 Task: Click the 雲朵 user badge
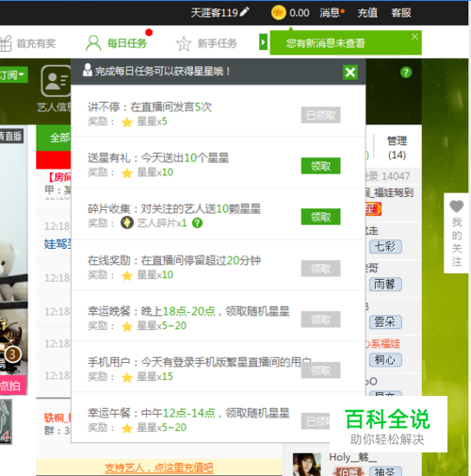pos(385,322)
